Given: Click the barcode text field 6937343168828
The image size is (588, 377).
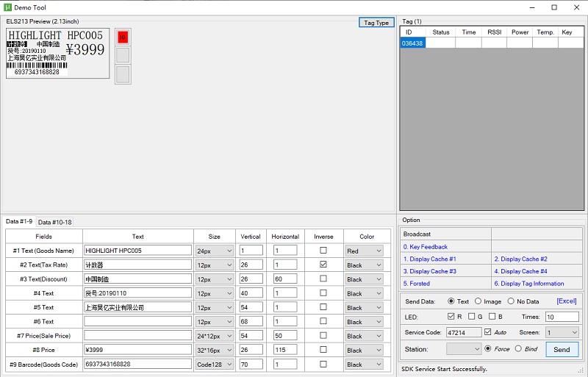Looking at the screenshot, I should coord(137,364).
